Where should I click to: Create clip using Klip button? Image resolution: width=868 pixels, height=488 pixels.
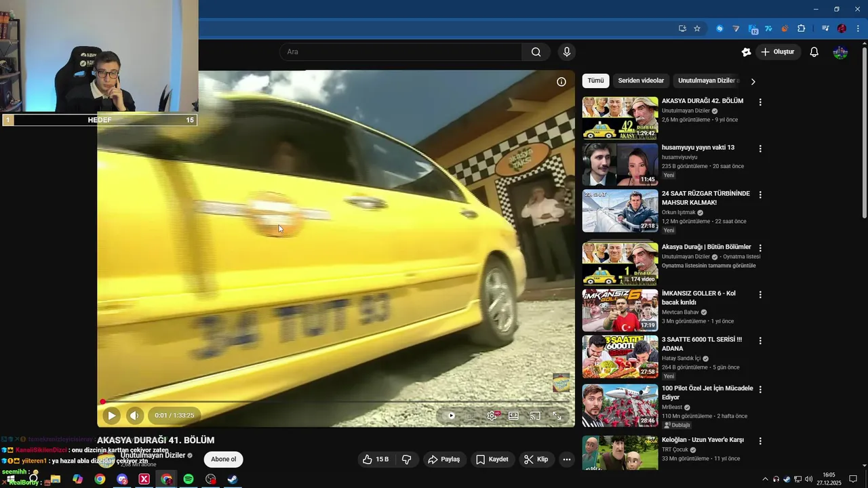point(536,460)
